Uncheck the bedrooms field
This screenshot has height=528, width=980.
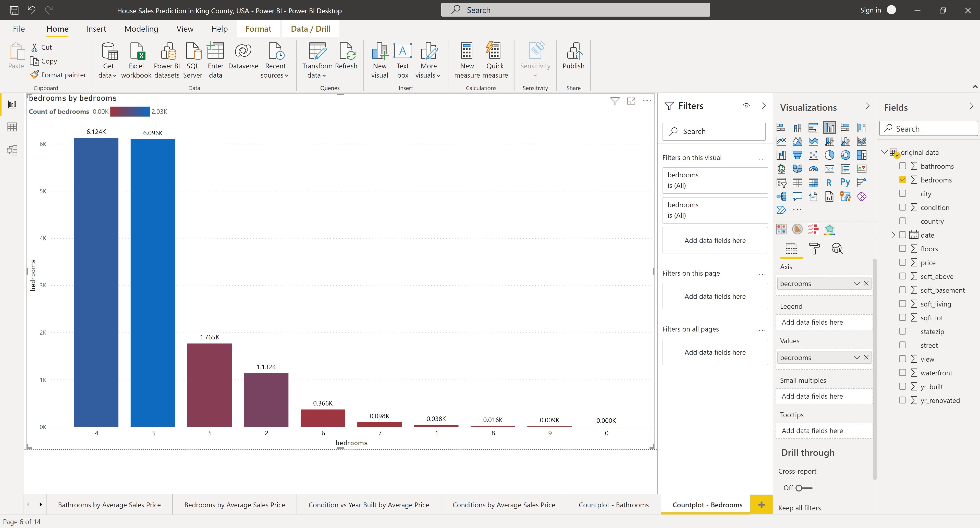click(x=902, y=180)
